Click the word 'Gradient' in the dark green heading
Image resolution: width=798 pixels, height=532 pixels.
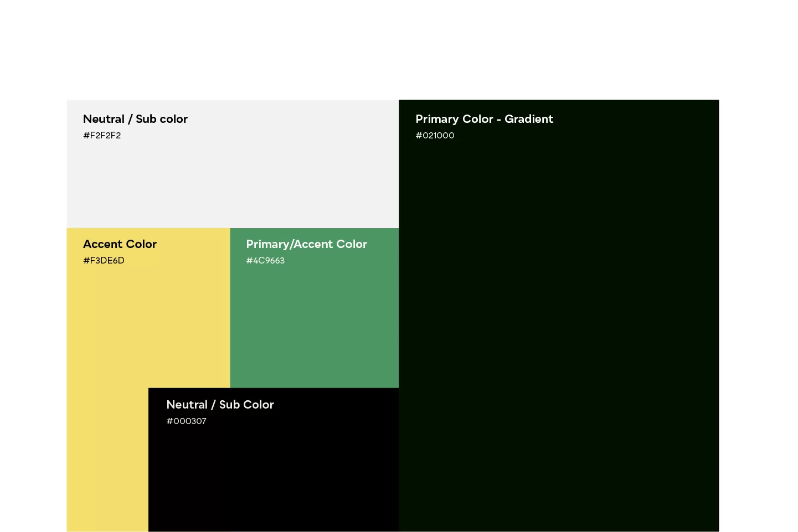click(x=528, y=119)
